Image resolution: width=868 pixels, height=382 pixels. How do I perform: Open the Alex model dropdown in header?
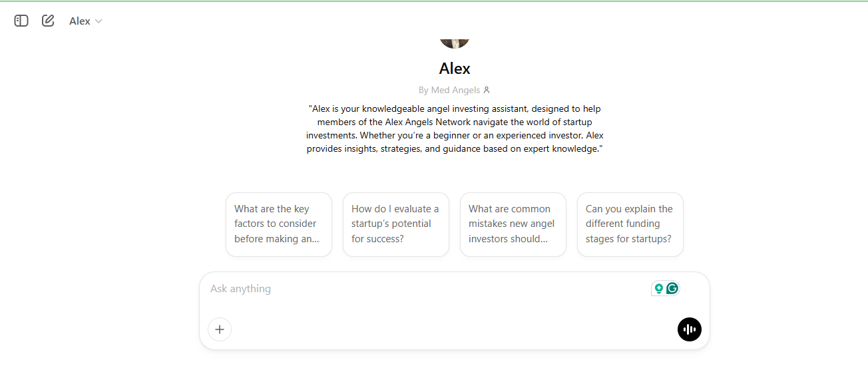[x=86, y=21]
